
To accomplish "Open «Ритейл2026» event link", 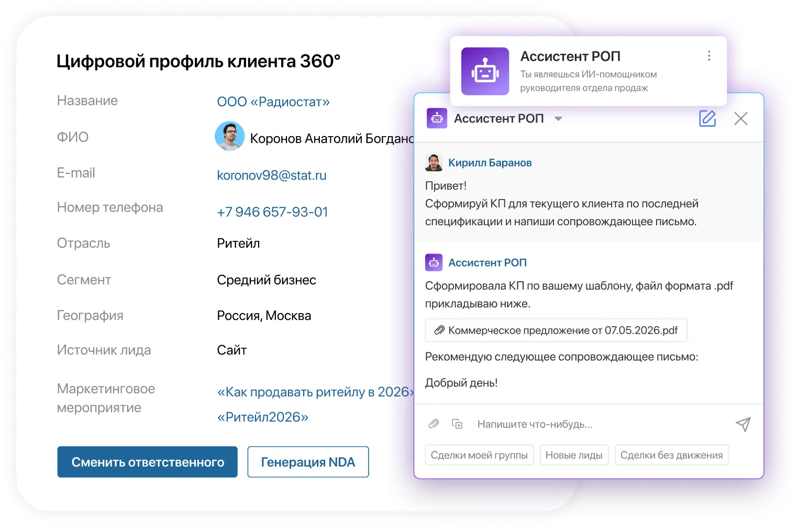I will pyautogui.click(x=263, y=417).
